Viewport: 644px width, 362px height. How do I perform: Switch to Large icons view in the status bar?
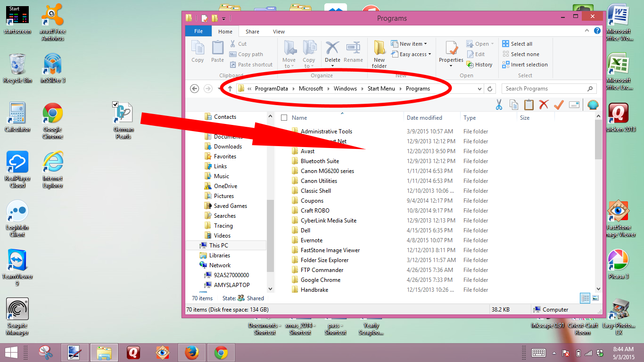coord(595,298)
